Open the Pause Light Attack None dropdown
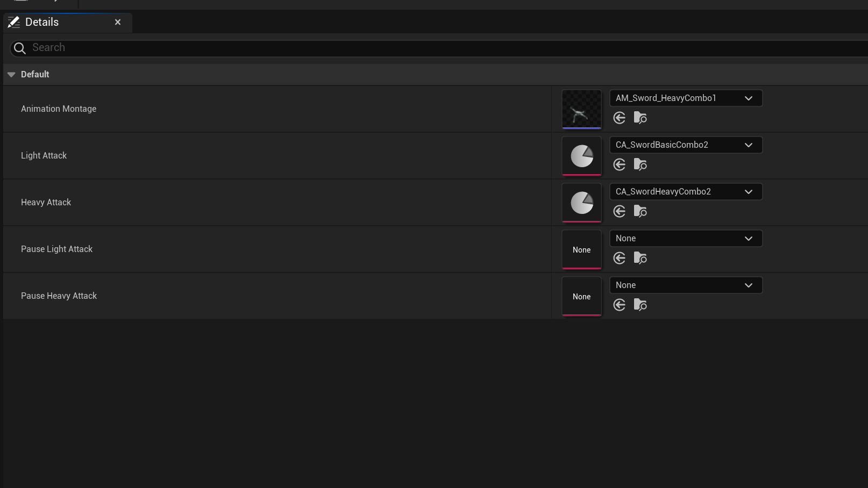Screen dimensions: 868x488 [x=686, y=239]
